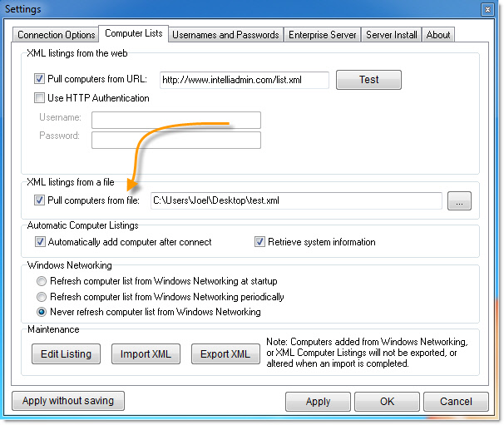The height and width of the screenshot is (425, 504).
Task: Switch to Usernames and Passwords tab
Action: pyautogui.click(x=225, y=35)
